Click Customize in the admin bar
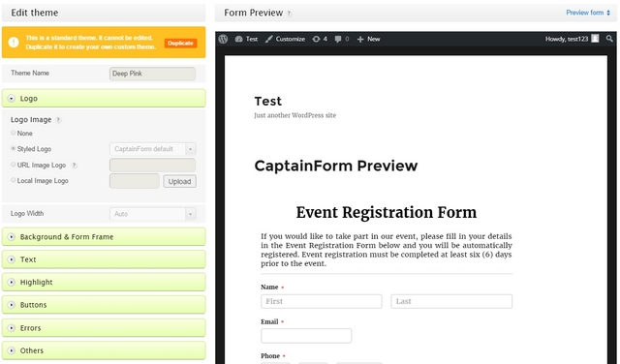Screen dimensions: 620x364 285,39
